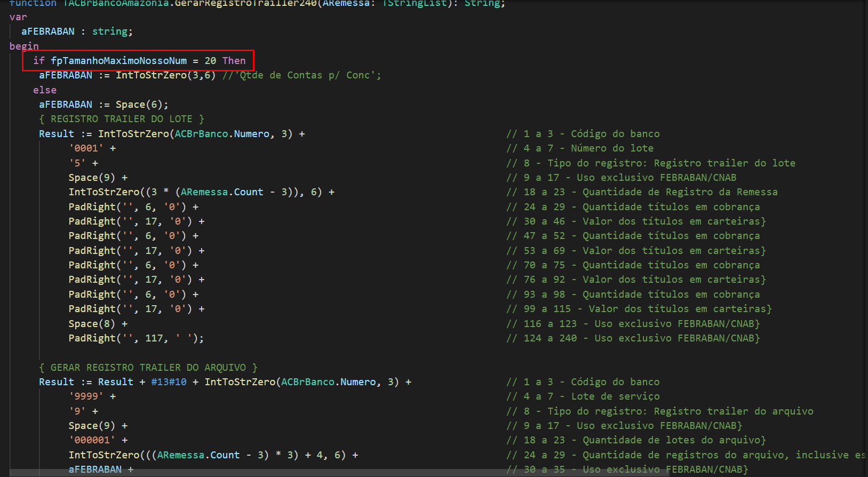The image size is (868, 477).
Task: Click 'ACBrBanco.Numero' in the lote Result line
Action: (x=222, y=134)
